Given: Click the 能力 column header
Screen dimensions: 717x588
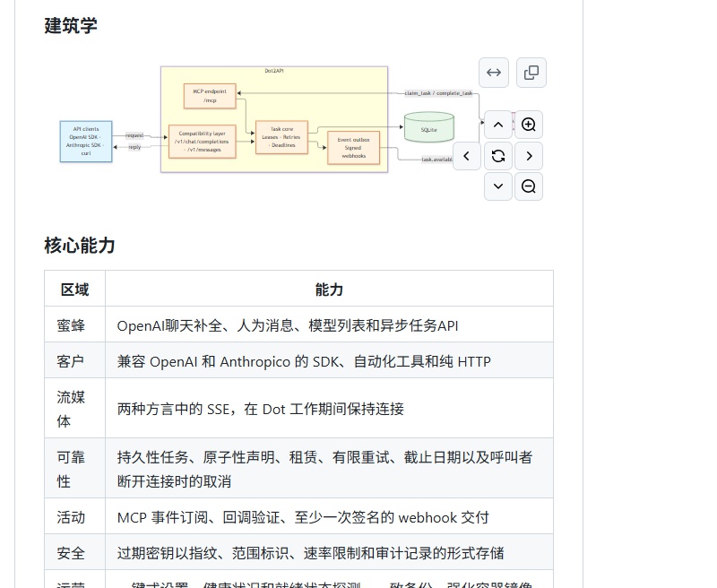Looking at the screenshot, I should tap(329, 289).
